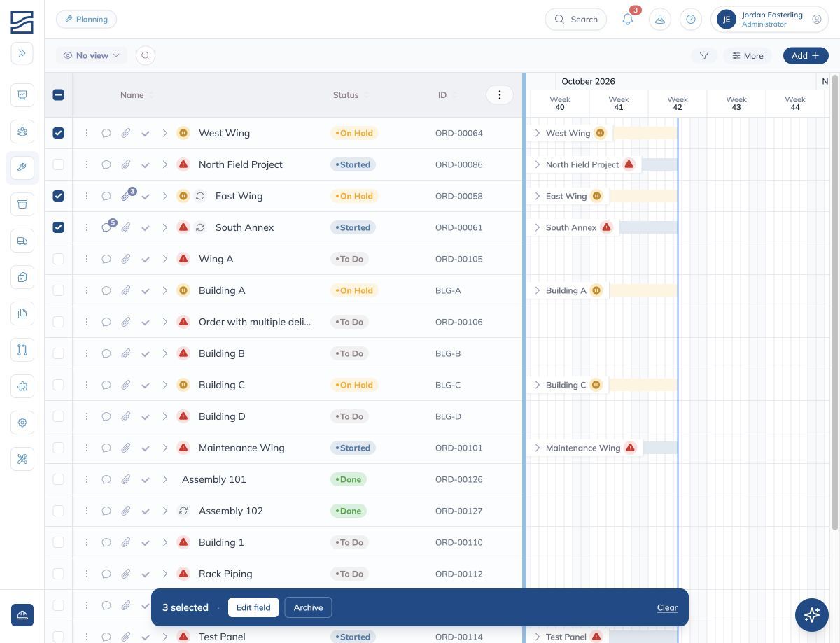The height and width of the screenshot is (643, 840).
Task: Click Edit field in selection bar
Action: (x=253, y=607)
